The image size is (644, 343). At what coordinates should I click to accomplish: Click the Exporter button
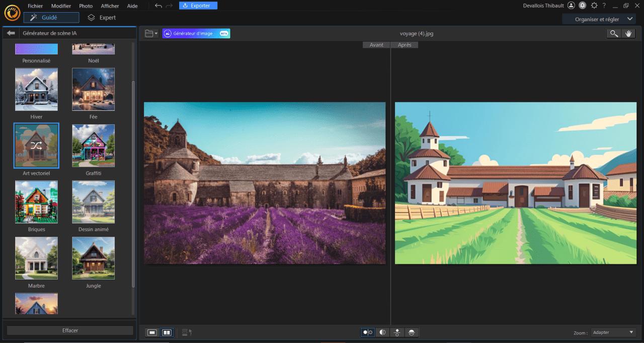click(x=198, y=6)
